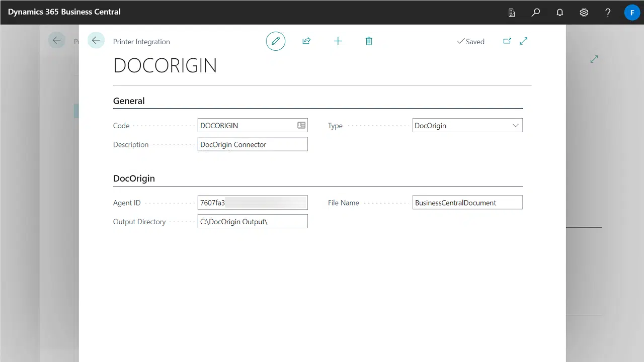Create a new record with the plus icon
The height and width of the screenshot is (362, 644).
coord(338,41)
